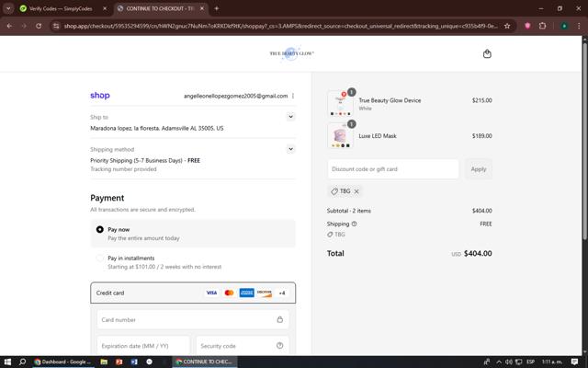This screenshot has height=368, width=588.
Task: Focus the Expiration date input field
Action: pos(143,346)
